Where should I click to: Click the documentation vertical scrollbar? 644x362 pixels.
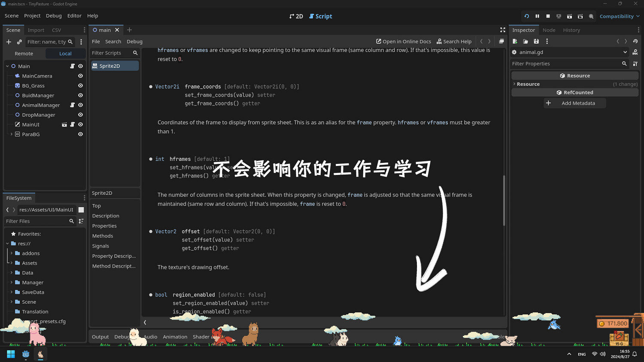point(504,201)
